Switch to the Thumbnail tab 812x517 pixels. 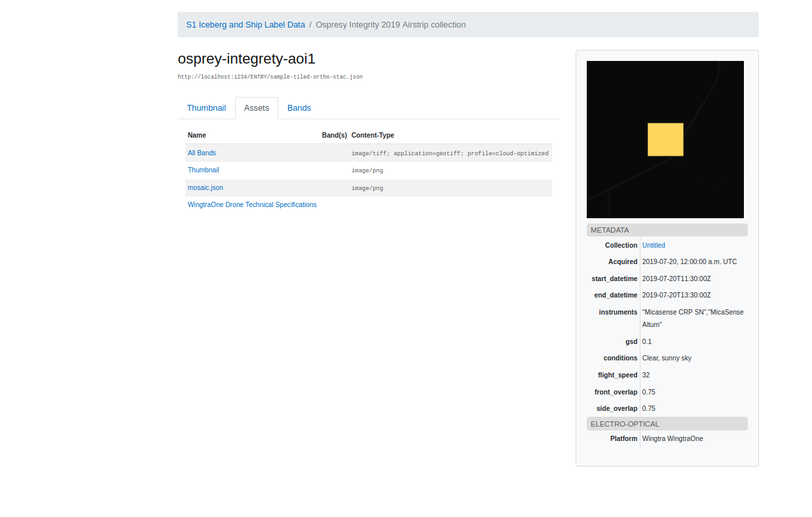pos(206,107)
